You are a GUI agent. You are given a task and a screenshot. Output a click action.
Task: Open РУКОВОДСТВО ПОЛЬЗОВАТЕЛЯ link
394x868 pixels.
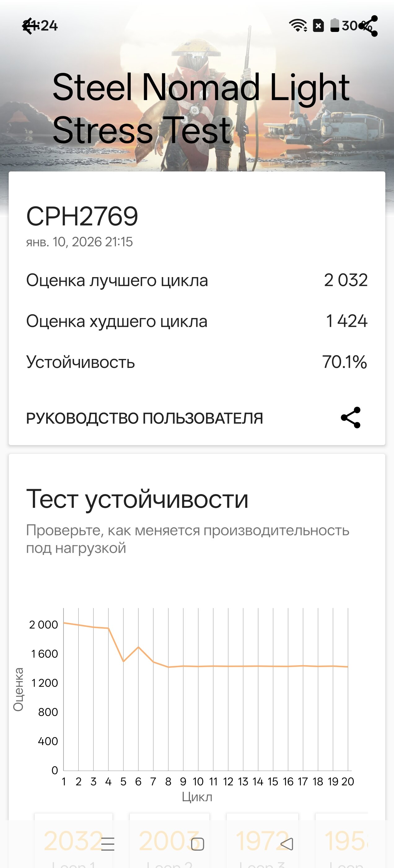pyautogui.click(x=144, y=418)
